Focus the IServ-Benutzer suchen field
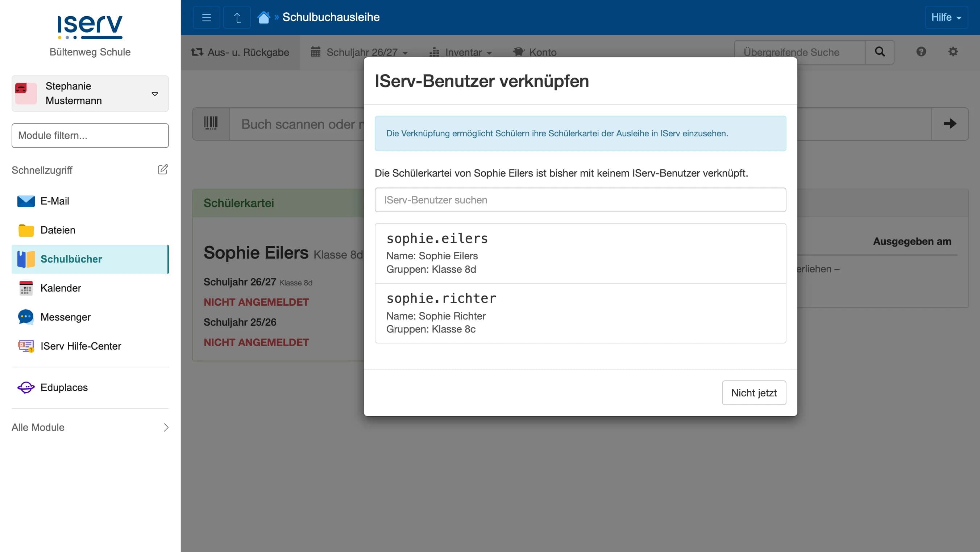The width and height of the screenshot is (980, 552). [580, 200]
